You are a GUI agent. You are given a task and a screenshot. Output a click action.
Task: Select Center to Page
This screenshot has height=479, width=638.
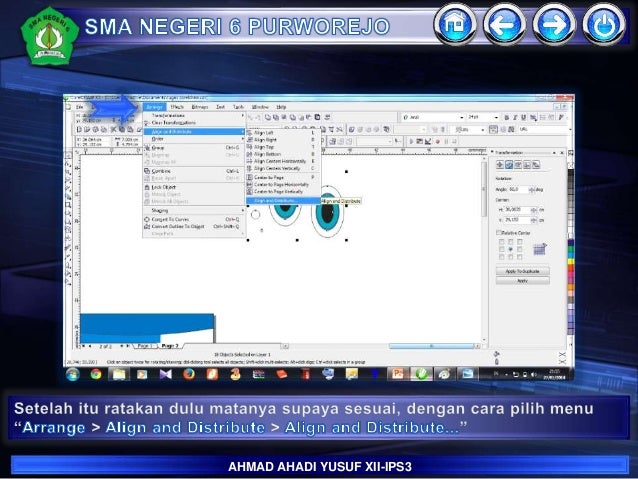282,177
